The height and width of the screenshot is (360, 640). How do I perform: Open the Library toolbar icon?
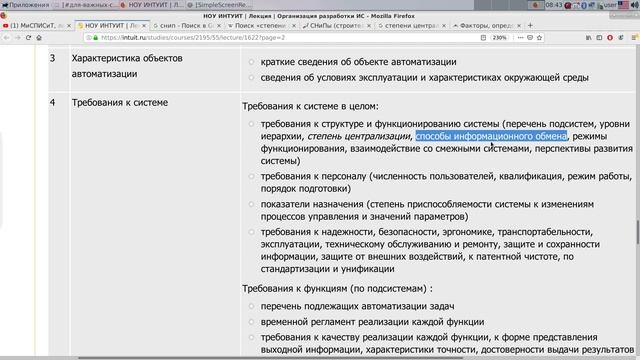(589, 38)
